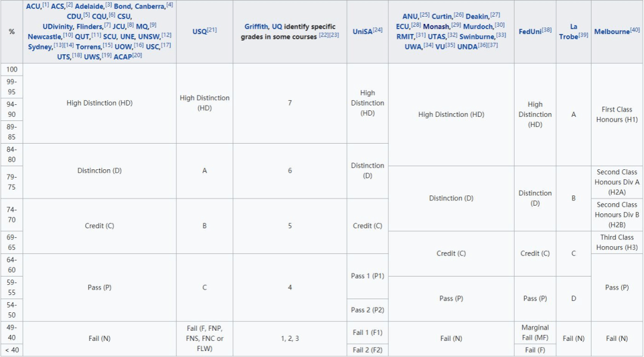Image resolution: width=644 pixels, height=357 pixels.
Task: Open the USQ column header link
Action: 200,32
